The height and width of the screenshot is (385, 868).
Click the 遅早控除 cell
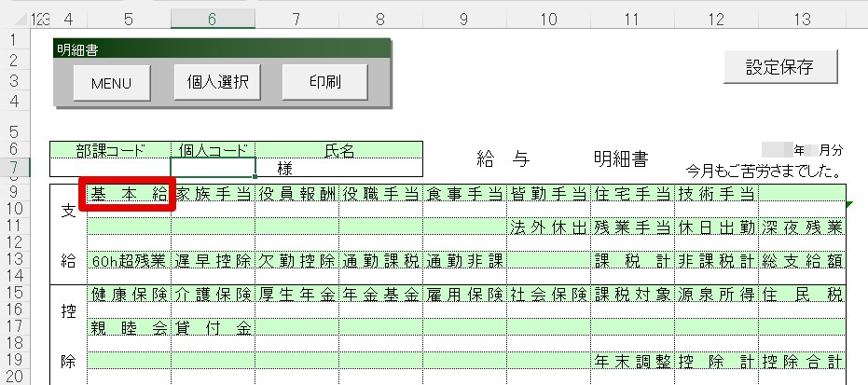[214, 260]
